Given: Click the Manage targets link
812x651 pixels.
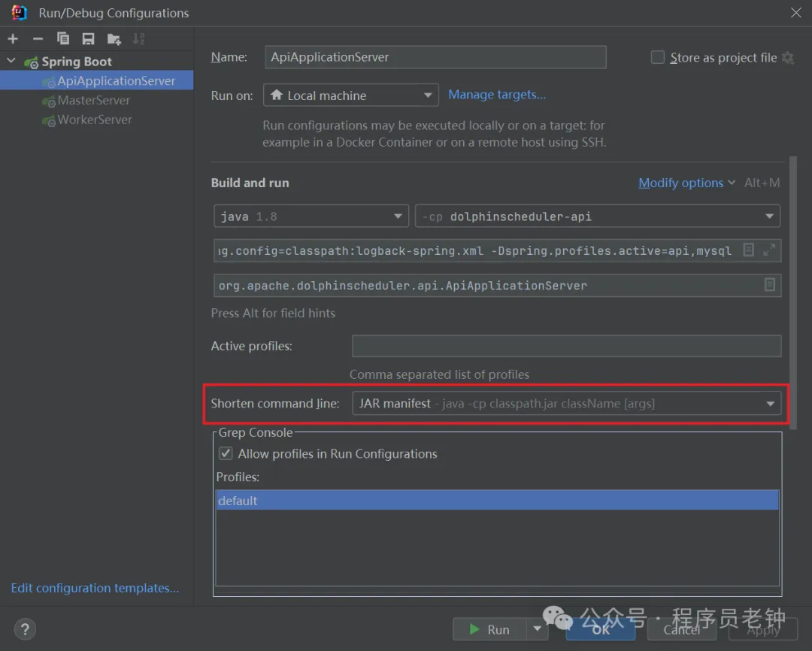Looking at the screenshot, I should (x=497, y=95).
